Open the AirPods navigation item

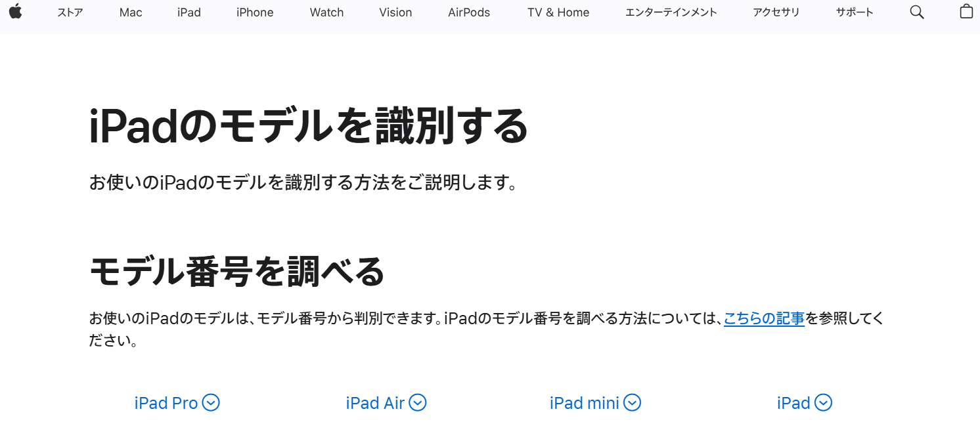pos(469,12)
